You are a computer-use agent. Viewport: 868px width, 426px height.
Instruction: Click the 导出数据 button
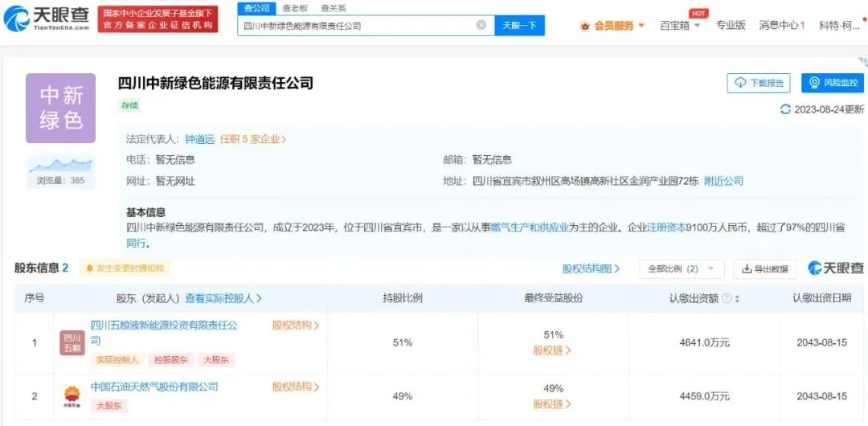tap(765, 268)
